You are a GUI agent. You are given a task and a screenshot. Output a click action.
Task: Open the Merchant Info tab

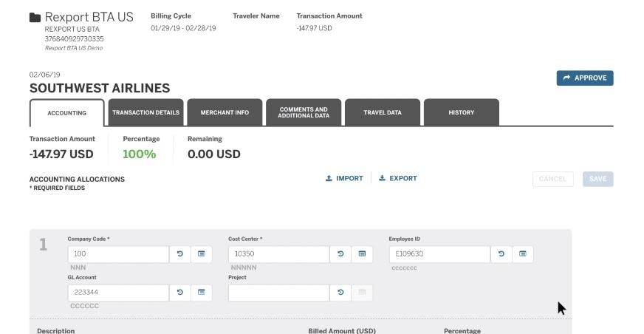[x=225, y=113]
